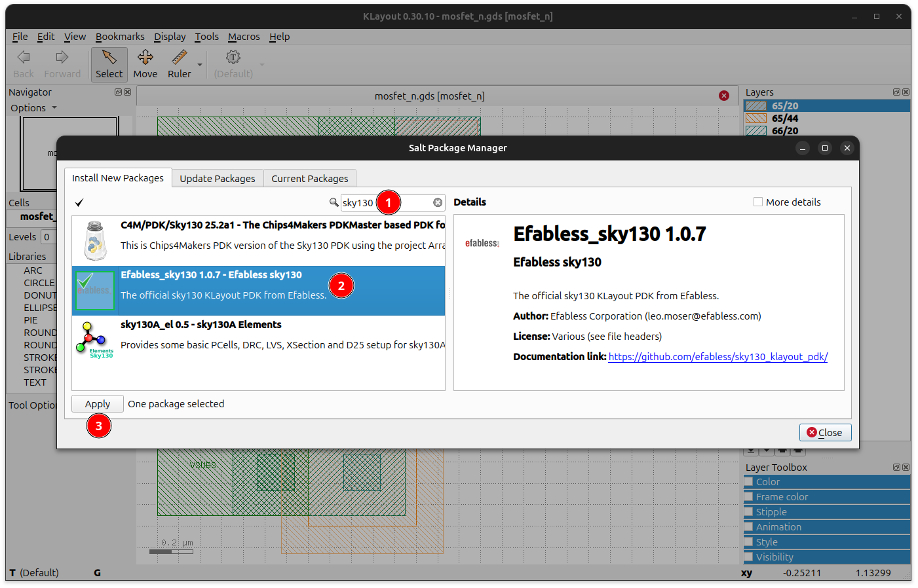The height and width of the screenshot is (588, 918).
Task: Float the Layer Toolbox panel
Action: 896,468
